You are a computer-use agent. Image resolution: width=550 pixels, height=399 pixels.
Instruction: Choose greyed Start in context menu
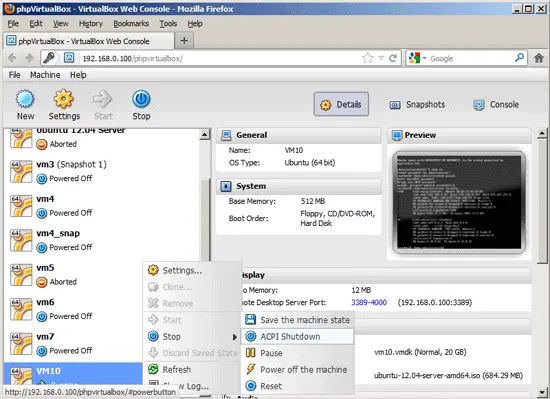[192, 320]
